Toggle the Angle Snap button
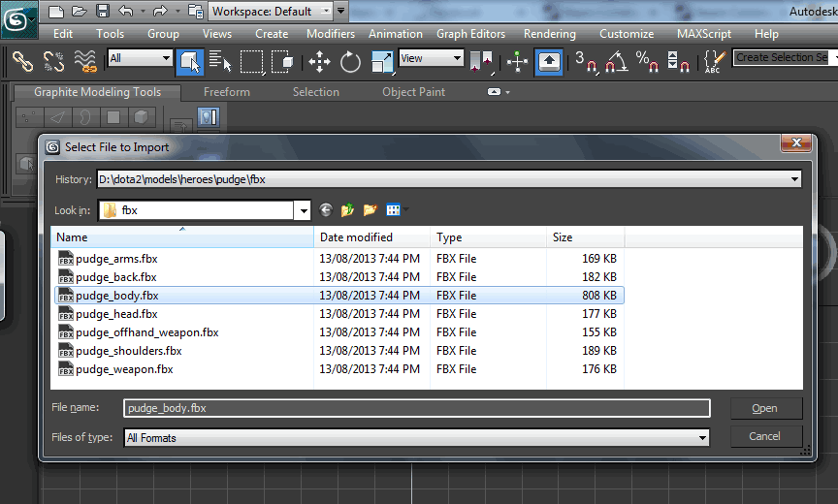Image resolution: width=838 pixels, height=504 pixels. 616,62
